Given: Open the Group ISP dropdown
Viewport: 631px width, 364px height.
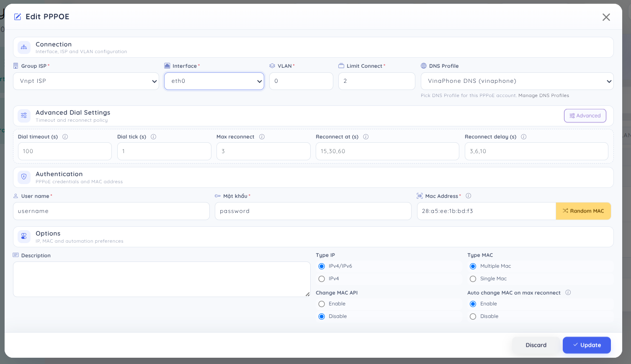Looking at the screenshot, I should 86,81.
